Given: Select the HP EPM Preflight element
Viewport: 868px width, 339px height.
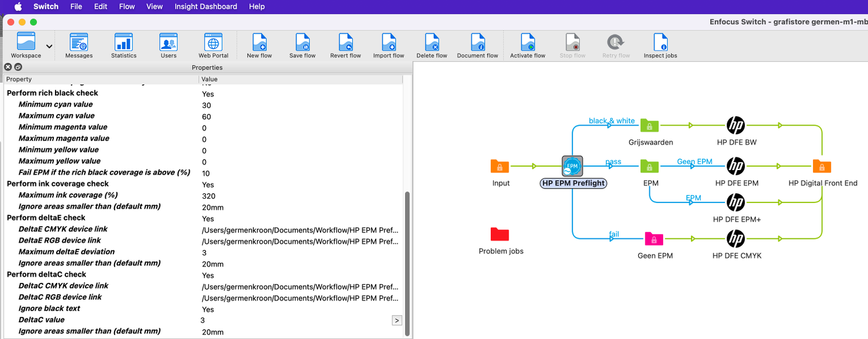Looking at the screenshot, I should (x=573, y=167).
